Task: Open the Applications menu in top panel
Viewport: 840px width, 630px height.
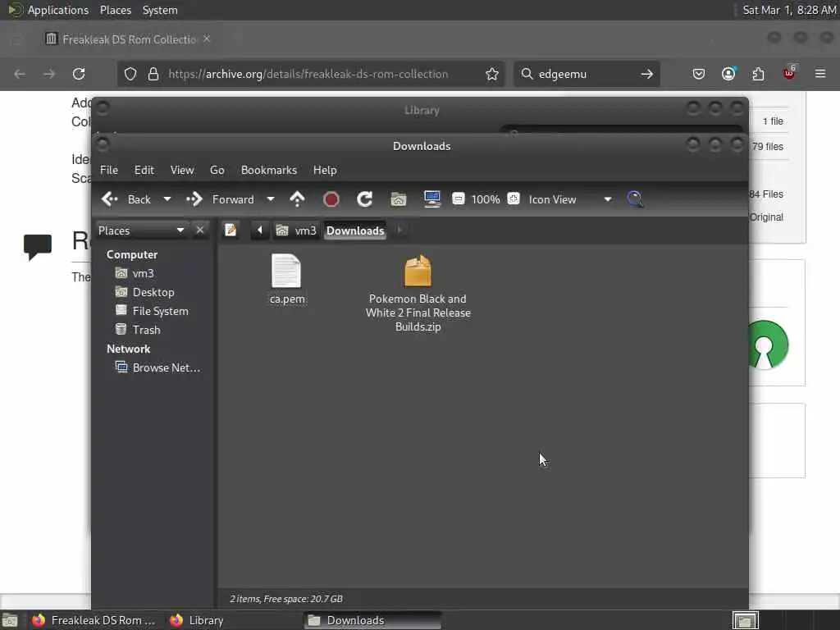Action: pos(58,10)
